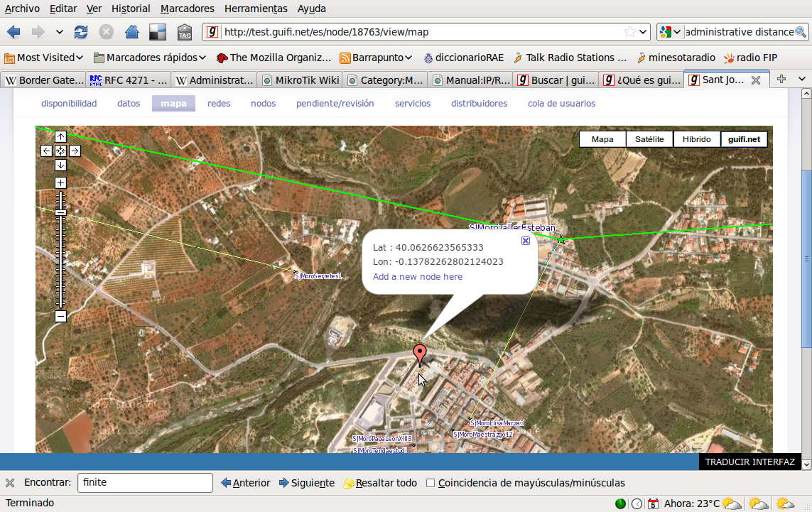Open the nodos tab on the page
This screenshot has width=812, height=512.
[263, 104]
